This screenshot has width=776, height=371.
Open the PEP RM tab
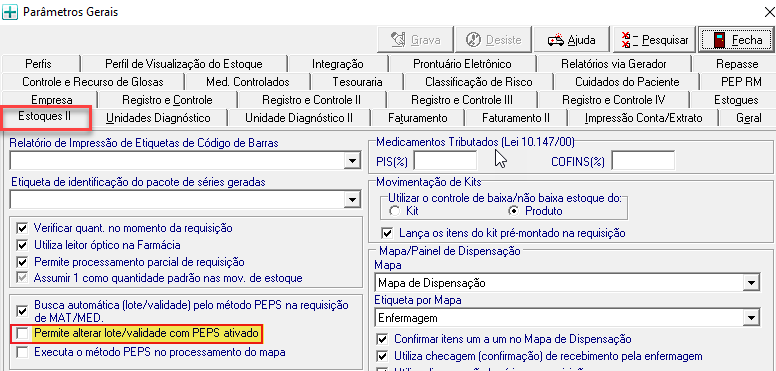[741, 82]
